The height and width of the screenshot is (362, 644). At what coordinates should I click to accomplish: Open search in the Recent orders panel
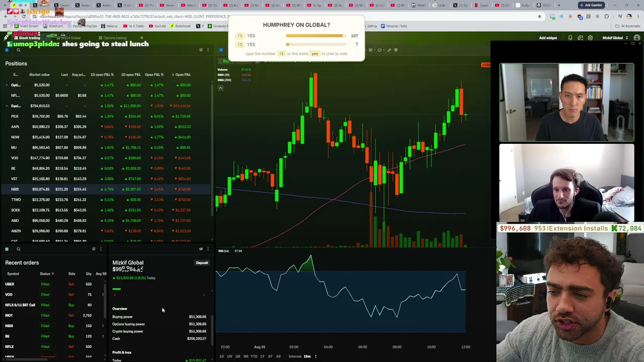coord(18,249)
